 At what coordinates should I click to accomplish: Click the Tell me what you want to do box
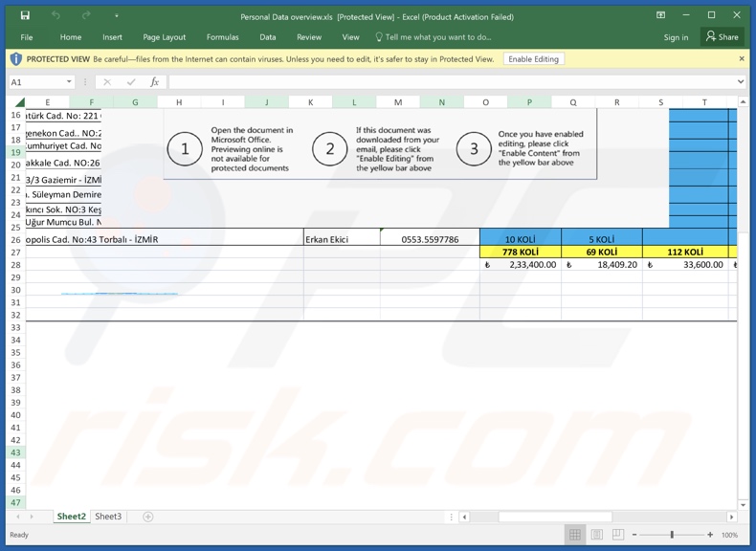tap(434, 37)
